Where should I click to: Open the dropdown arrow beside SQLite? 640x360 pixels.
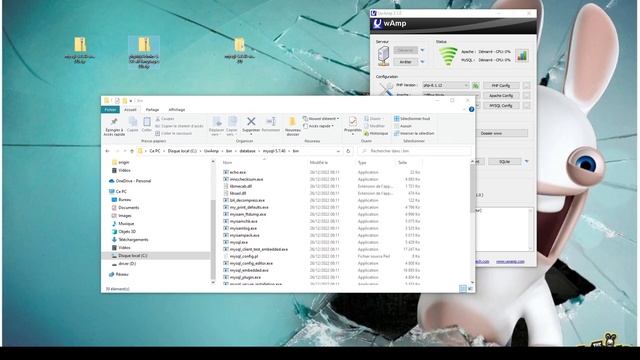click(x=527, y=162)
